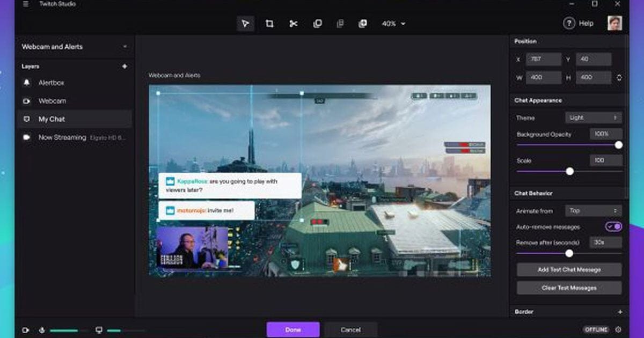Viewport: 644px width, 338px height.
Task: Add a new layer with plus icon
Action: tap(125, 67)
